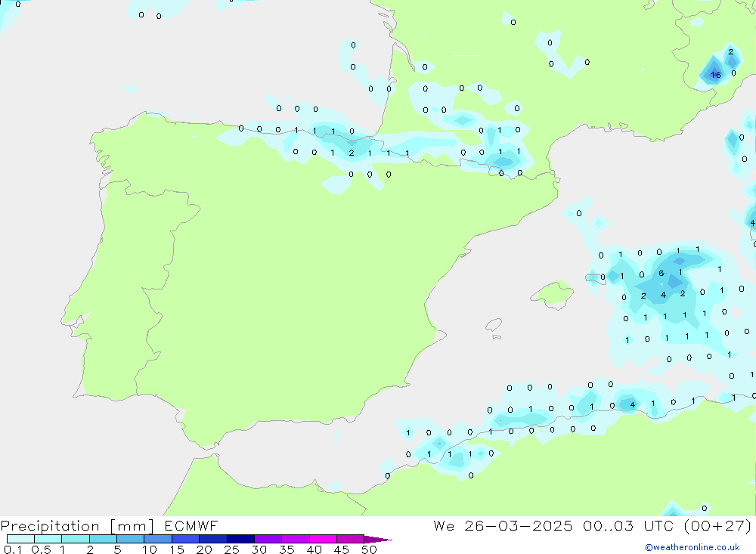Select the 0.1–0.5 mm legend color swatch
The image size is (756, 554).
(20, 539)
